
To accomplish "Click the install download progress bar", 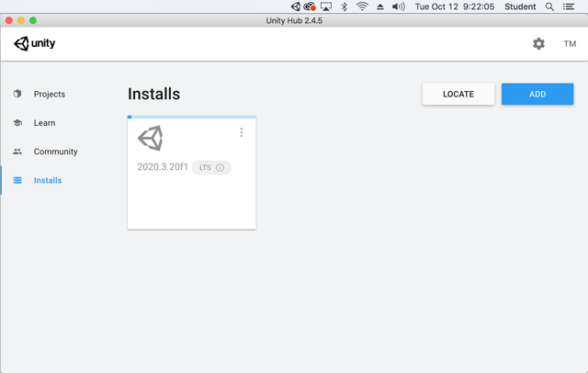I will coord(192,117).
